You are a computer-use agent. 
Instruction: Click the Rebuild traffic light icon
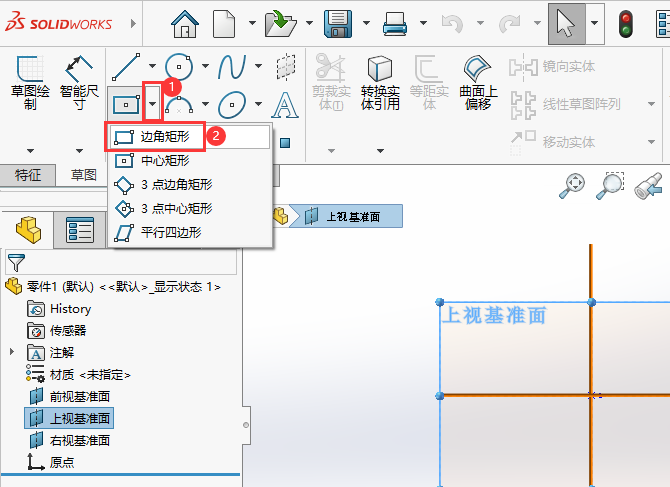point(626,24)
